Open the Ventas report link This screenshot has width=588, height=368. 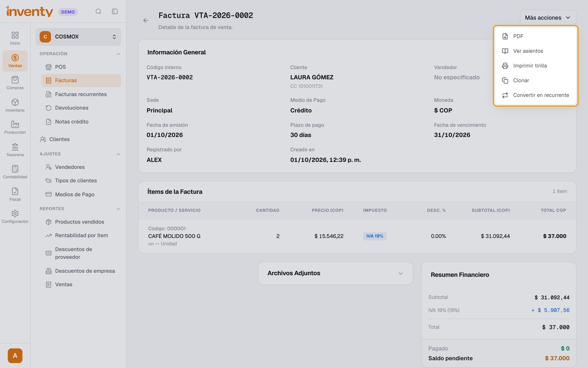[81, 285]
